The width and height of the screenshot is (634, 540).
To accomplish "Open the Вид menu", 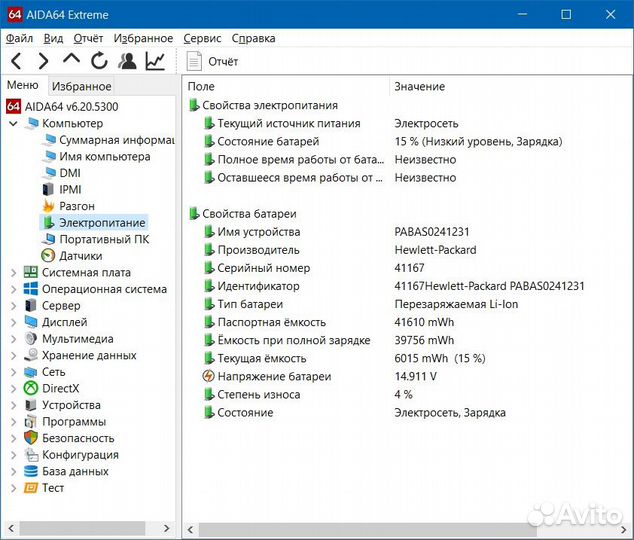I will coord(53,38).
